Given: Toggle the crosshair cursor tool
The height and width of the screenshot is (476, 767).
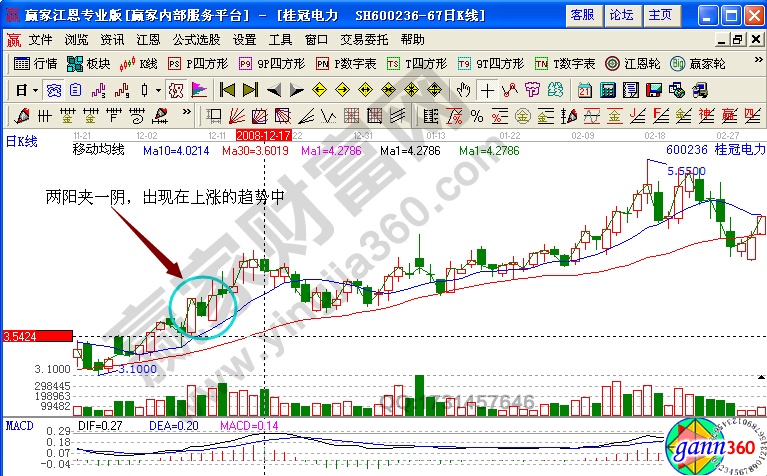Looking at the screenshot, I should click(487, 89).
